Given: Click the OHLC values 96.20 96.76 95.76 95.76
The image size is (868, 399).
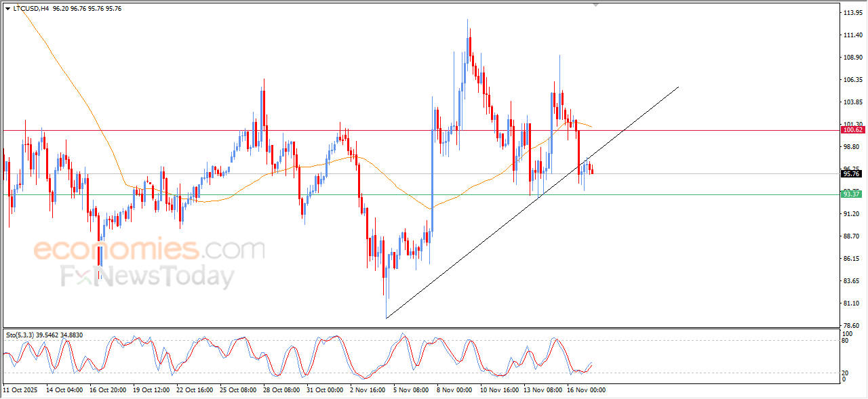Looking at the screenshot, I should tap(87, 9).
